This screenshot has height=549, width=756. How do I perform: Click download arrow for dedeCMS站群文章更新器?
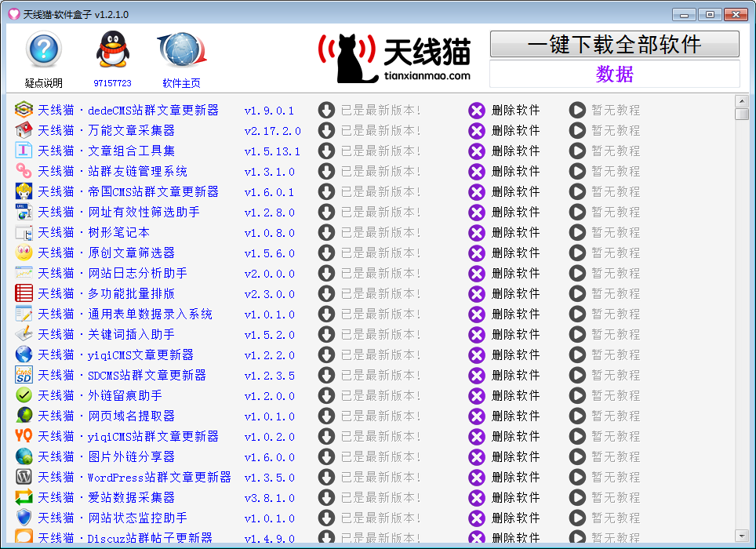pyautogui.click(x=326, y=110)
